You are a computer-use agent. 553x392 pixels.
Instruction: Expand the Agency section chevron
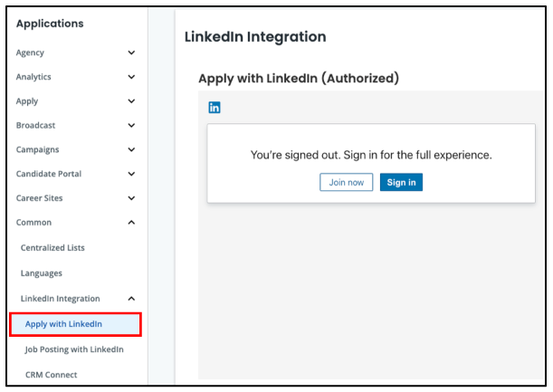tap(131, 53)
